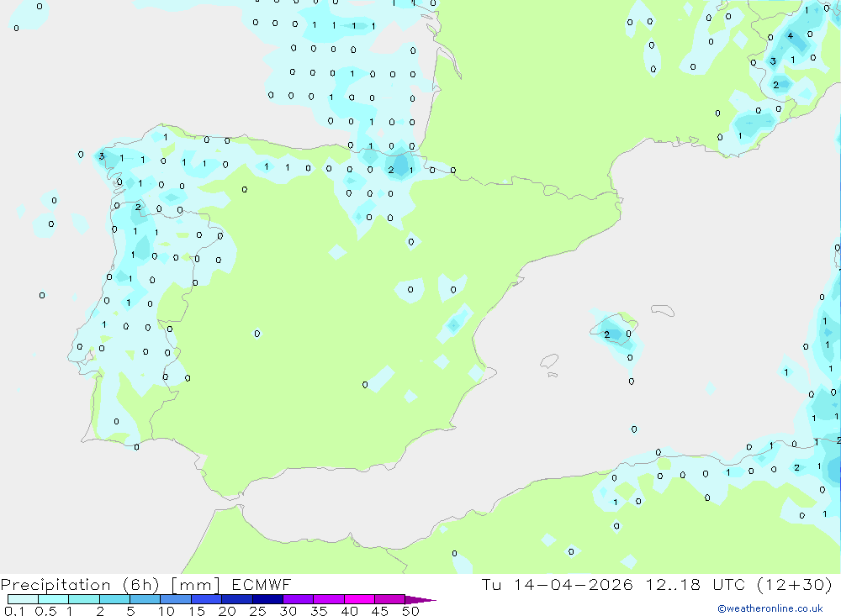Screen dimensions: 841x616
Task: Click the 15–20 mm blue legend segment
Action: (207, 599)
